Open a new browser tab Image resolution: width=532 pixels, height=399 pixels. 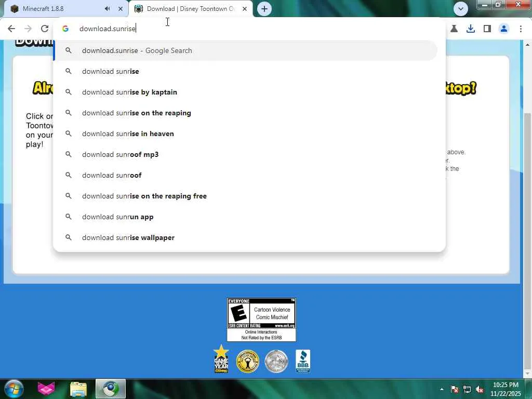click(x=264, y=9)
